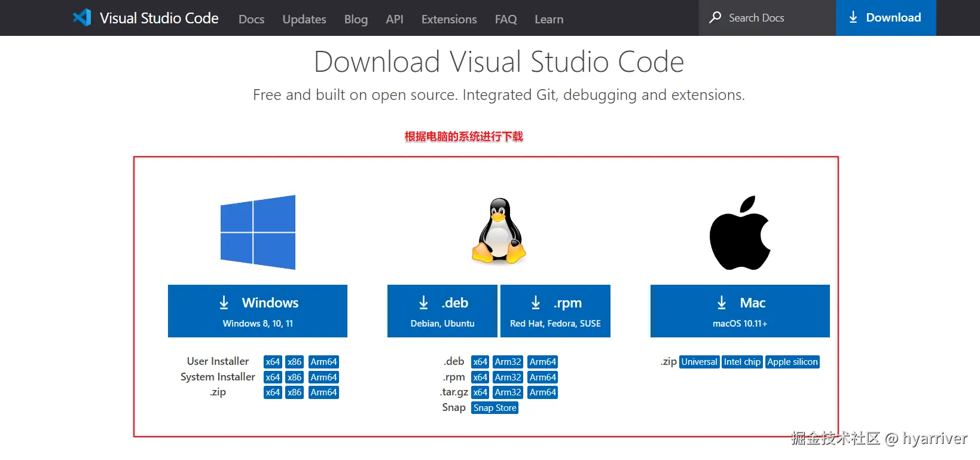This screenshot has height=460, width=980.
Task: Select Linux .rpm Arm64 link
Action: tap(543, 377)
